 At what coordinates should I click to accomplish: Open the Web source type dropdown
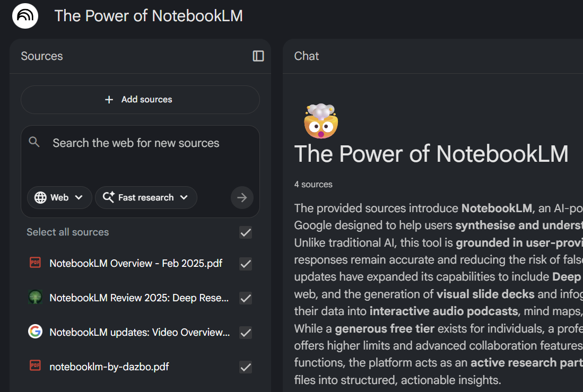(59, 197)
